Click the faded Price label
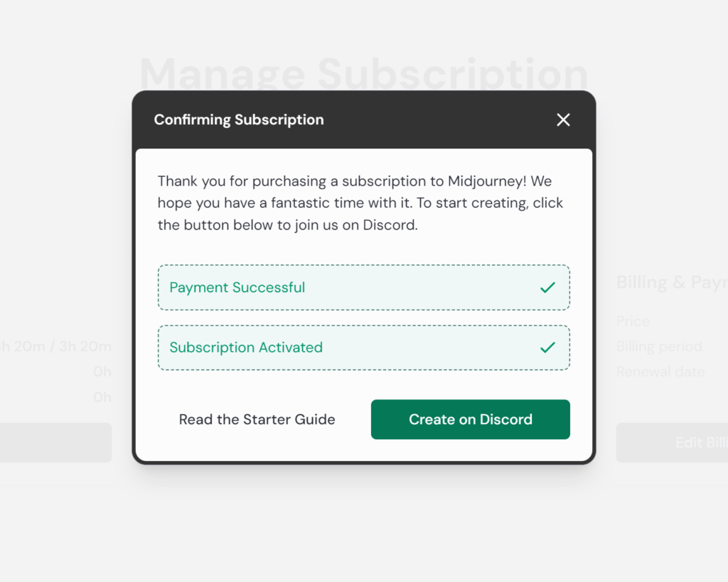The width and height of the screenshot is (728, 582). (x=633, y=321)
